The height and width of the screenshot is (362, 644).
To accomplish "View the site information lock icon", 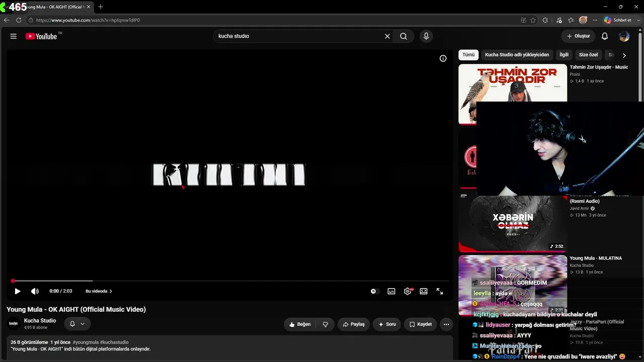I will [x=31, y=20].
